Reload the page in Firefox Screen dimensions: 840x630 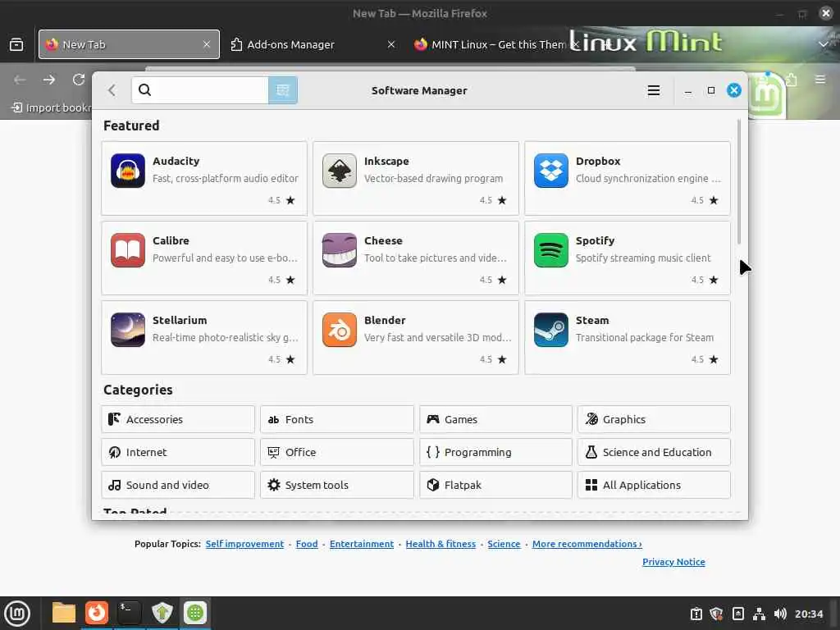[79, 80]
